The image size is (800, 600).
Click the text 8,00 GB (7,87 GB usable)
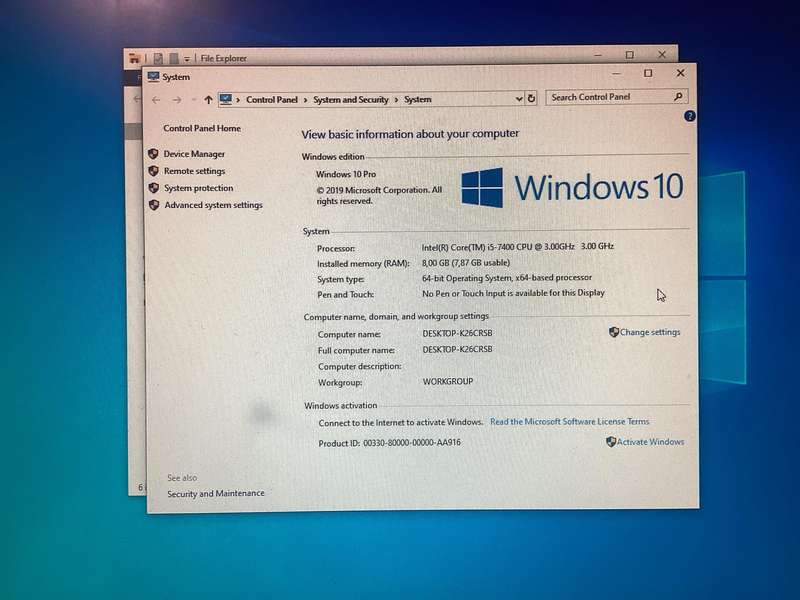click(x=465, y=263)
